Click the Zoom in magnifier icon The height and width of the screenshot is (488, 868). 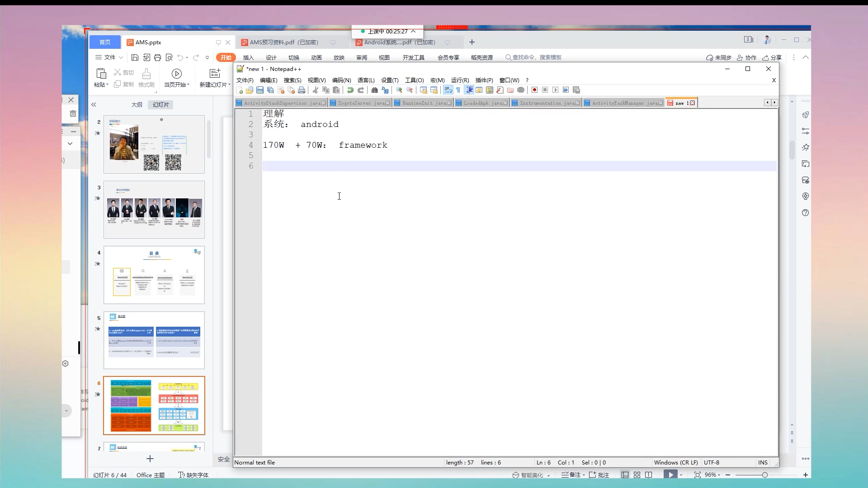tap(399, 90)
